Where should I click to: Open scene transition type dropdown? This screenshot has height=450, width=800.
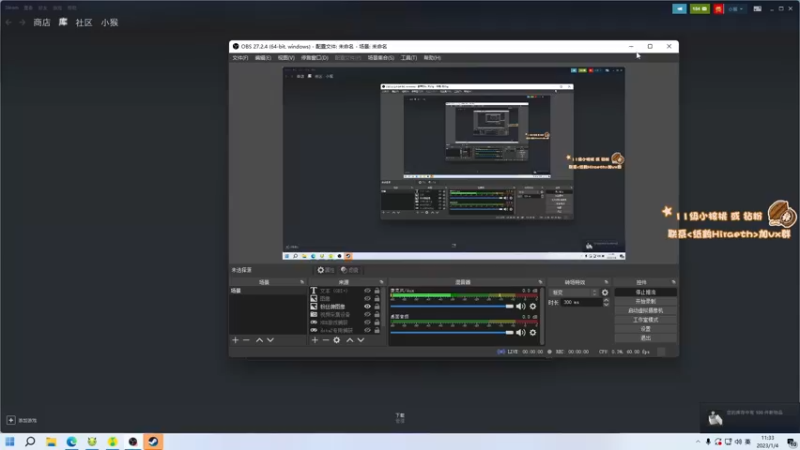coord(573,292)
